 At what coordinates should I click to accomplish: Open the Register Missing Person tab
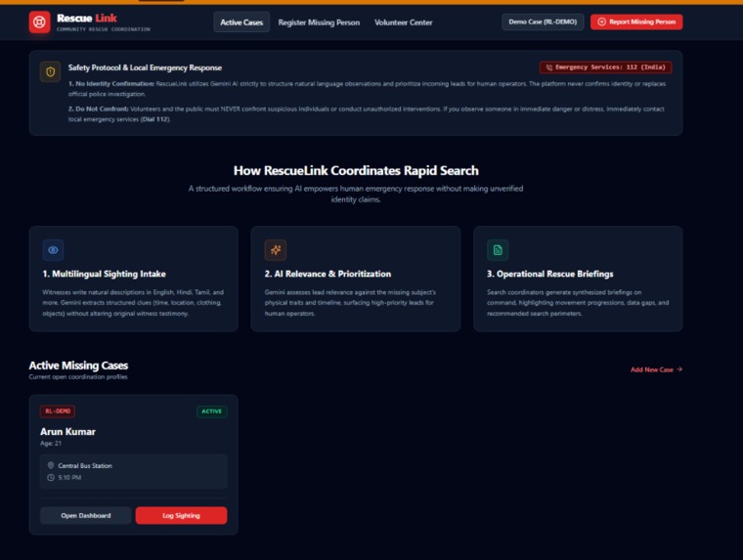tap(319, 22)
